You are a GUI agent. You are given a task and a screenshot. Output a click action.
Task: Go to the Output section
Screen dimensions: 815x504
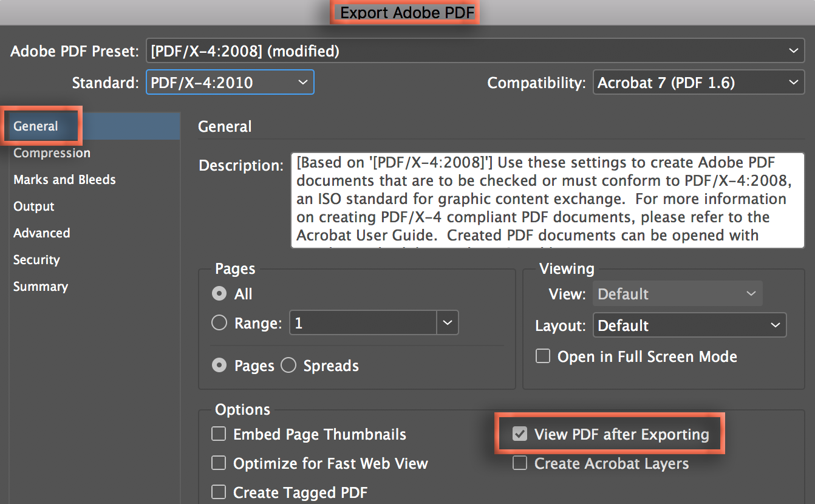pyautogui.click(x=34, y=206)
